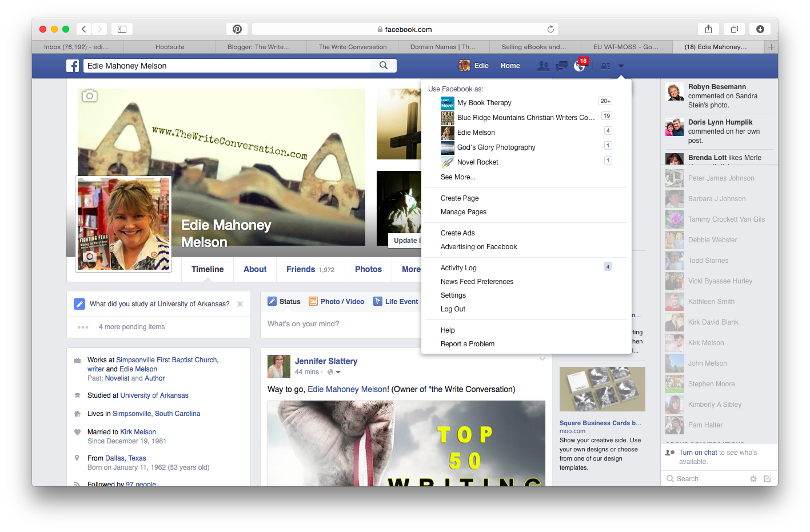Click Safari's back arrow
Image resolution: width=810 pixels, height=532 pixels.
click(84, 29)
